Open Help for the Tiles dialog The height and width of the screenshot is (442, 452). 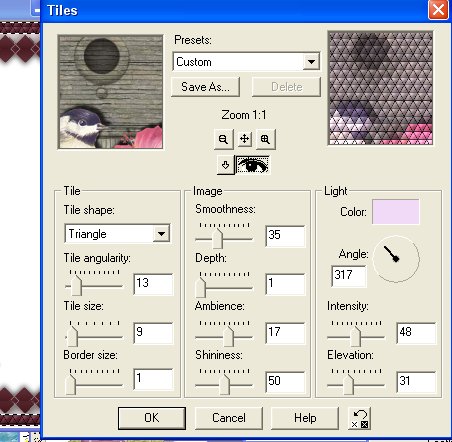pyautogui.click(x=305, y=418)
